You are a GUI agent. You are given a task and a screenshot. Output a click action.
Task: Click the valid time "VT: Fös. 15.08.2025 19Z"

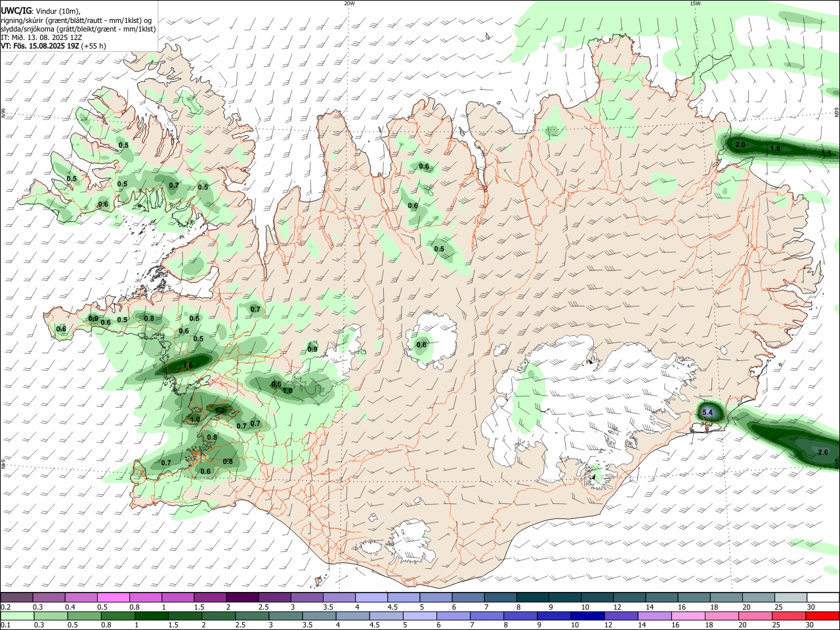click(40, 46)
